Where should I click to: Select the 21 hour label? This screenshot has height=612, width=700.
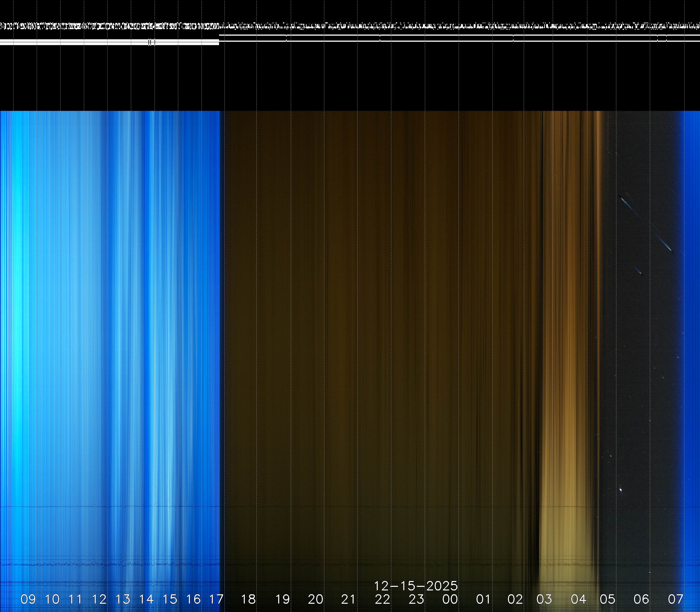coord(348,599)
